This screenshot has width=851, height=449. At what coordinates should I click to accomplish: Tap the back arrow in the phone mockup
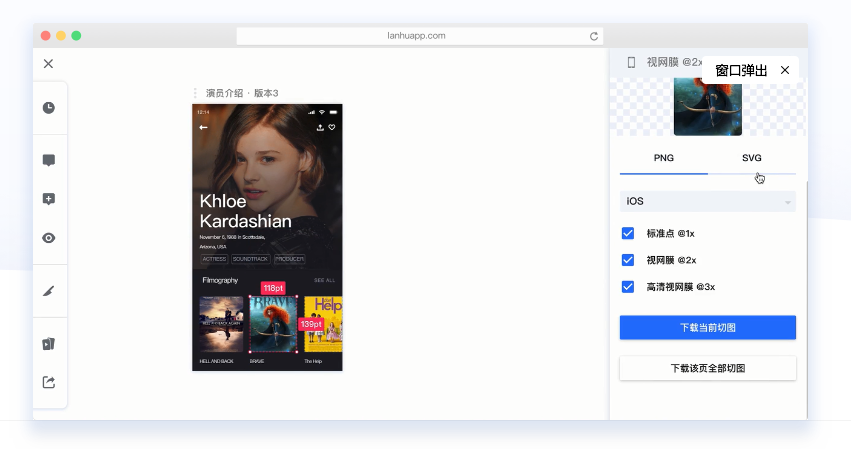[x=204, y=128]
